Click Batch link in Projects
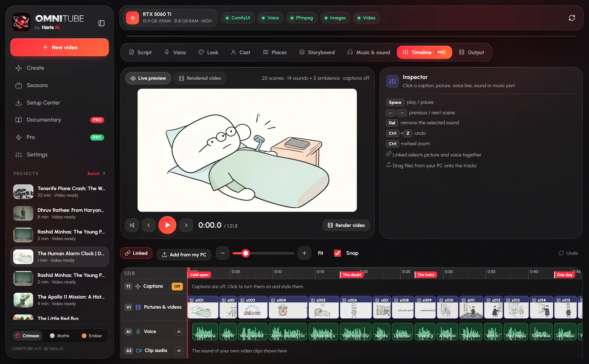 point(93,173)
